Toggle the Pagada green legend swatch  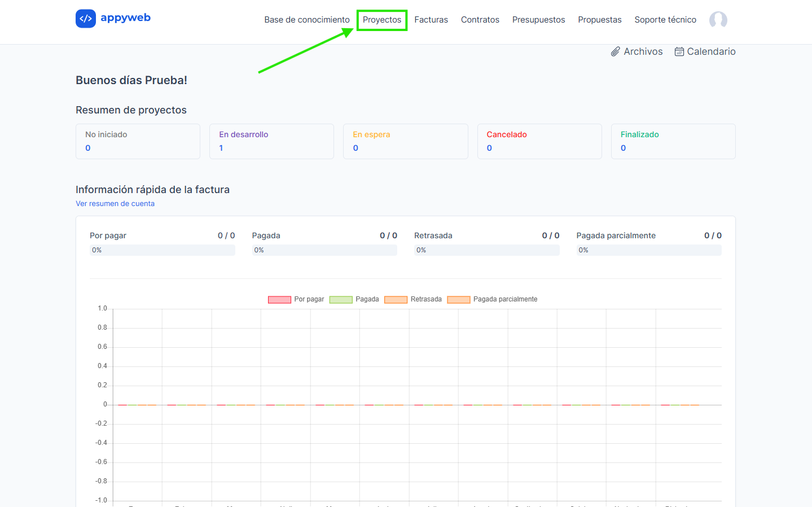tap(341, 299)
